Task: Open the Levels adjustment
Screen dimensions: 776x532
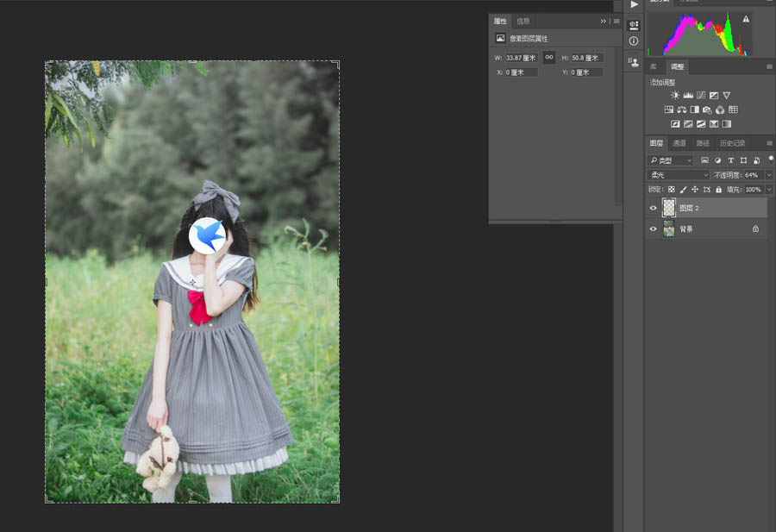Action: tap(688, 95)
